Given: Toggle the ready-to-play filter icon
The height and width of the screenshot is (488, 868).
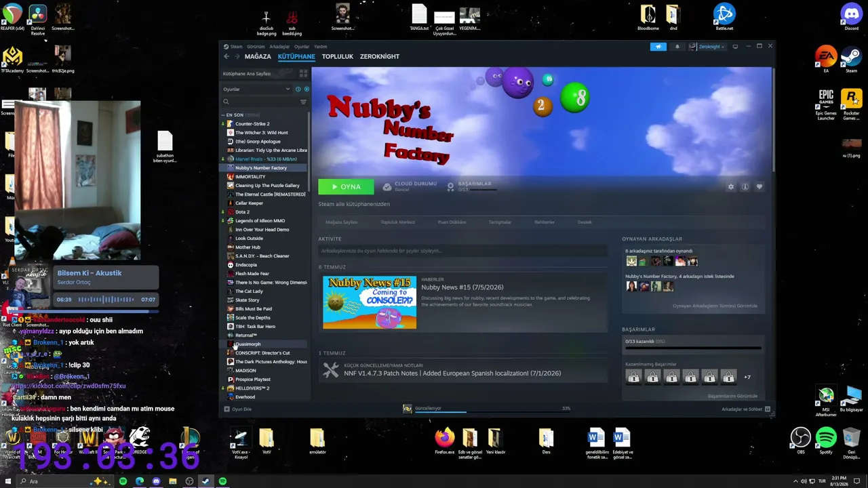Looking at the screenshot, I should tap(307, 89).
